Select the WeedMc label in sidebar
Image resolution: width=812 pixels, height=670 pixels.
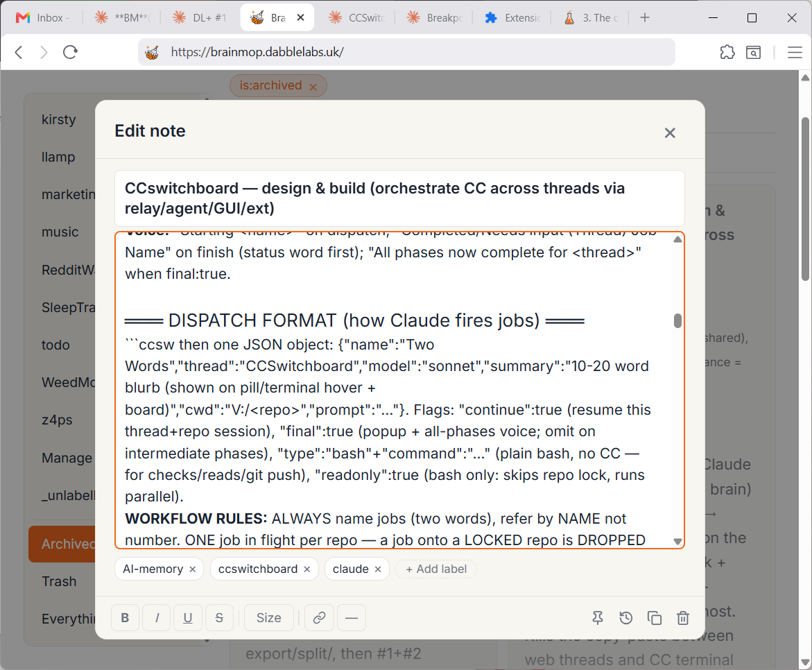tap(69, 382)
